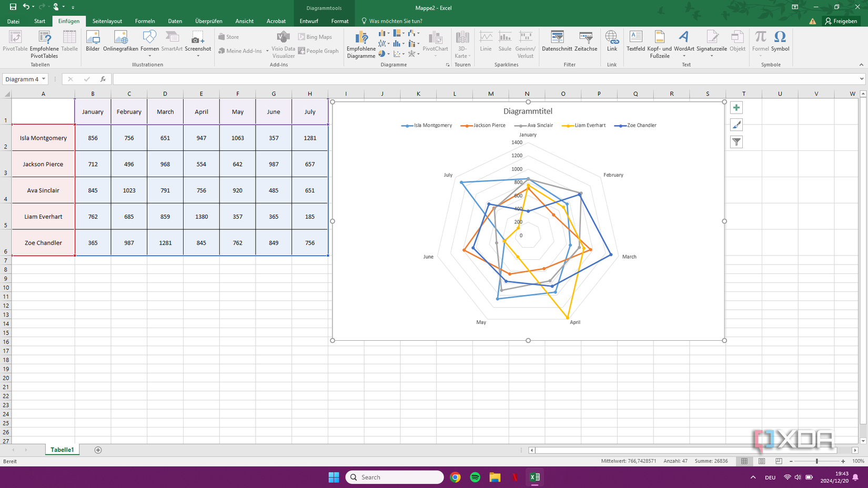Add a new worksheet with the plus button
The width and height of the screenshot is (868, 488).
click(98, 450)
